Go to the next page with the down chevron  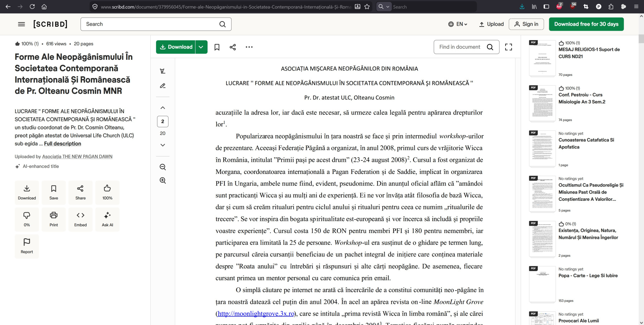pyautogui.click(x=163, y=145)
